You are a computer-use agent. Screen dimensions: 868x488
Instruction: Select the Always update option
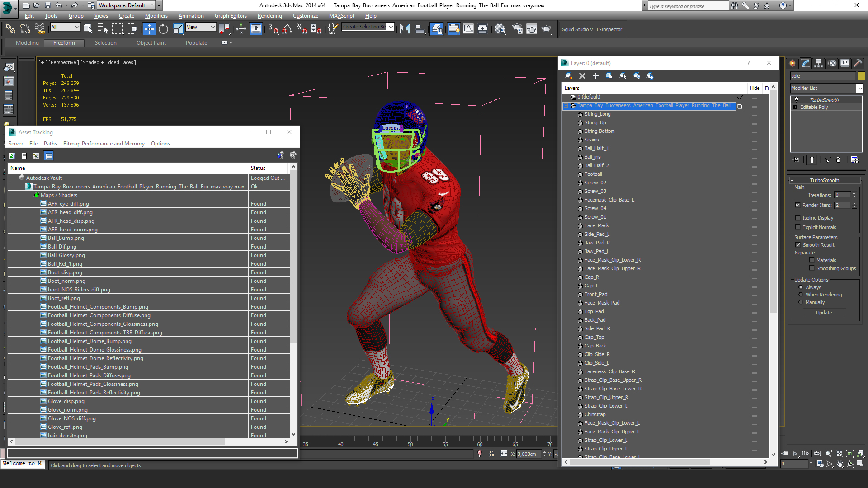801,287
